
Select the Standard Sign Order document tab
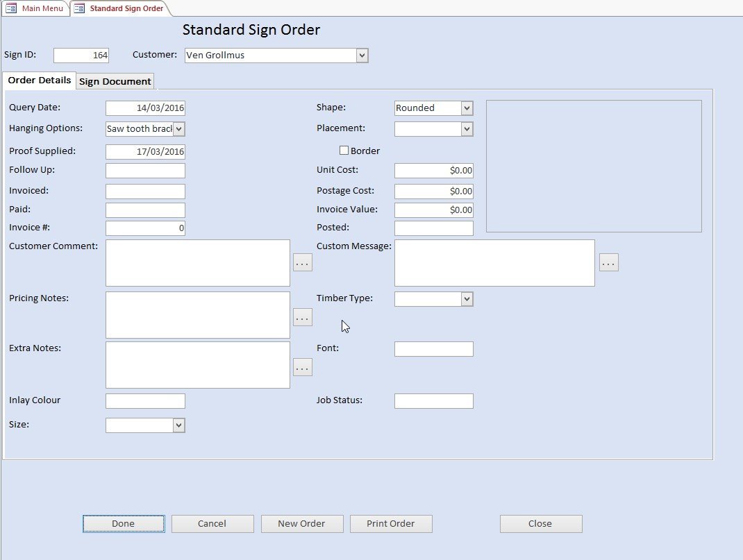click(120, 8)
